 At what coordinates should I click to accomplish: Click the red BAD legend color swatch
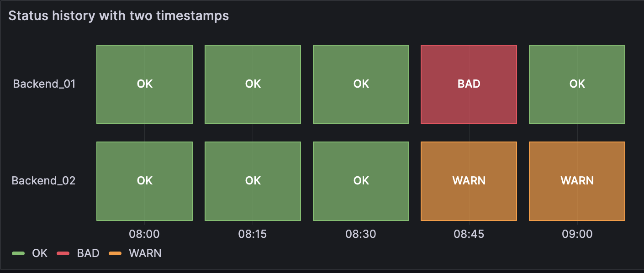[63, 253]
